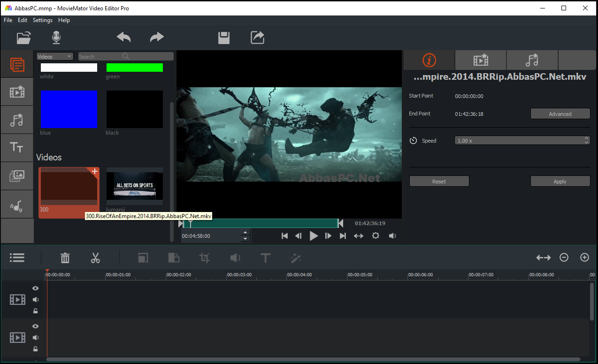Lock the second video track
The image size is (598, 364).
coord(36,349)
